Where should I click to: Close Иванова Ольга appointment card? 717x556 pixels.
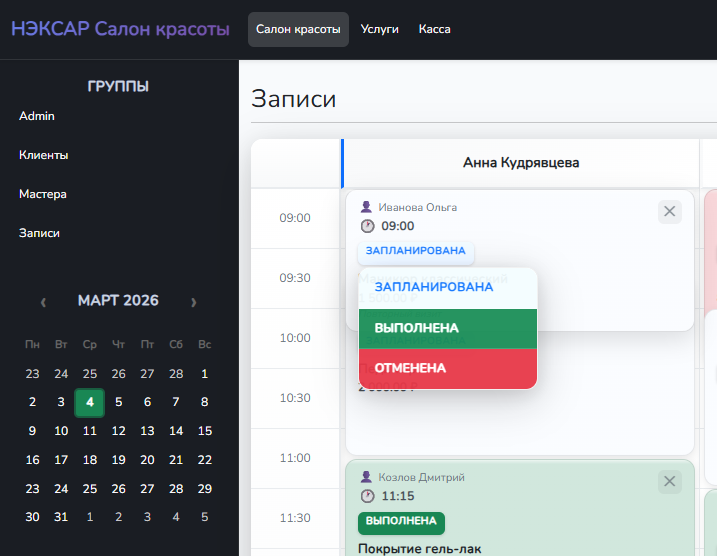tap(670, 211)
